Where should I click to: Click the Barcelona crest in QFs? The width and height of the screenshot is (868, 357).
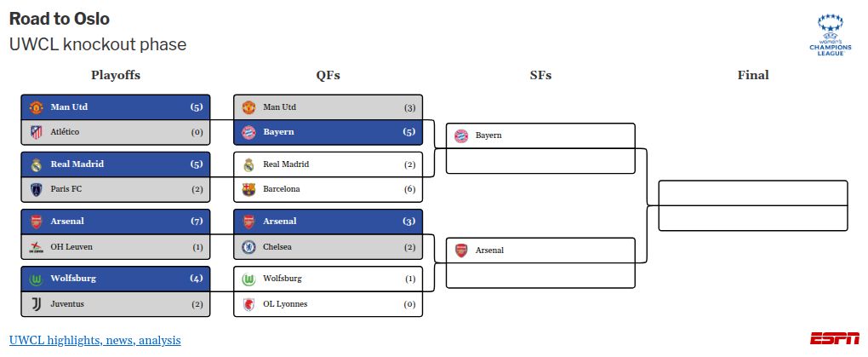click(248, 189)
